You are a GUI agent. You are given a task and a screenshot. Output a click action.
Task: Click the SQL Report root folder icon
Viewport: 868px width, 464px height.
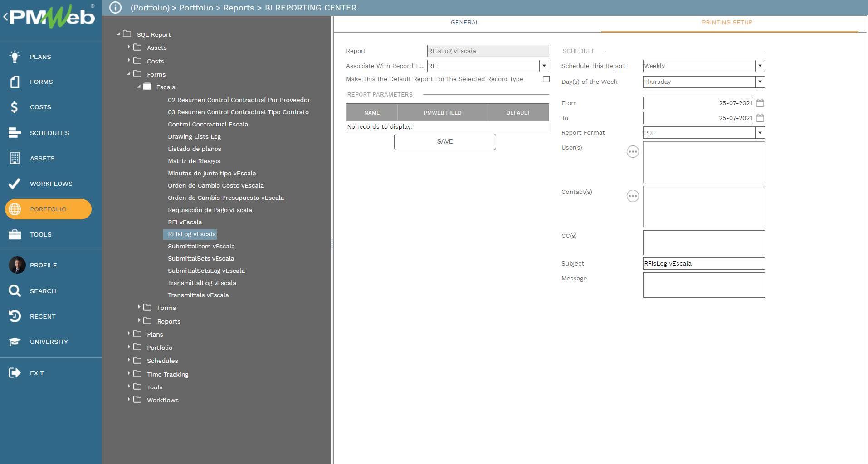point(127,34)
